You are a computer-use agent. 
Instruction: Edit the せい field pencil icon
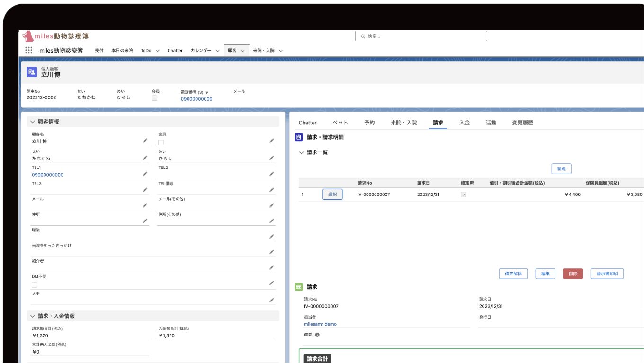[x=145, y=158]
